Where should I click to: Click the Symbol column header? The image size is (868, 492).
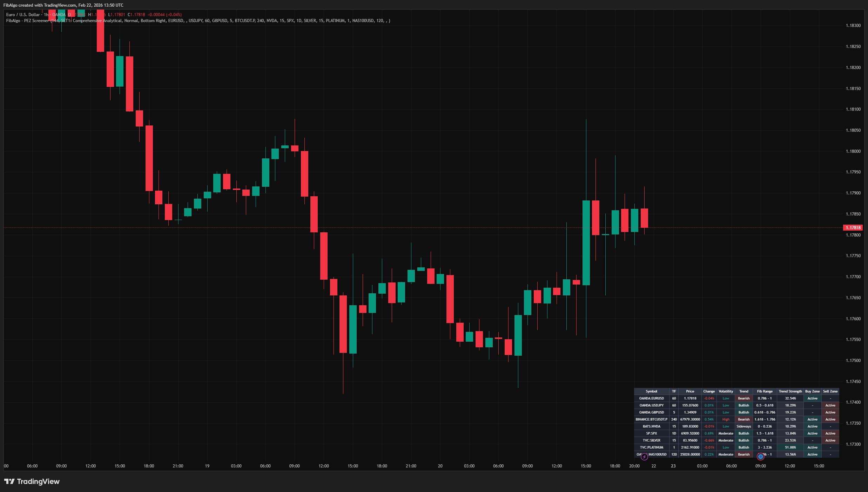pos(652,391)
